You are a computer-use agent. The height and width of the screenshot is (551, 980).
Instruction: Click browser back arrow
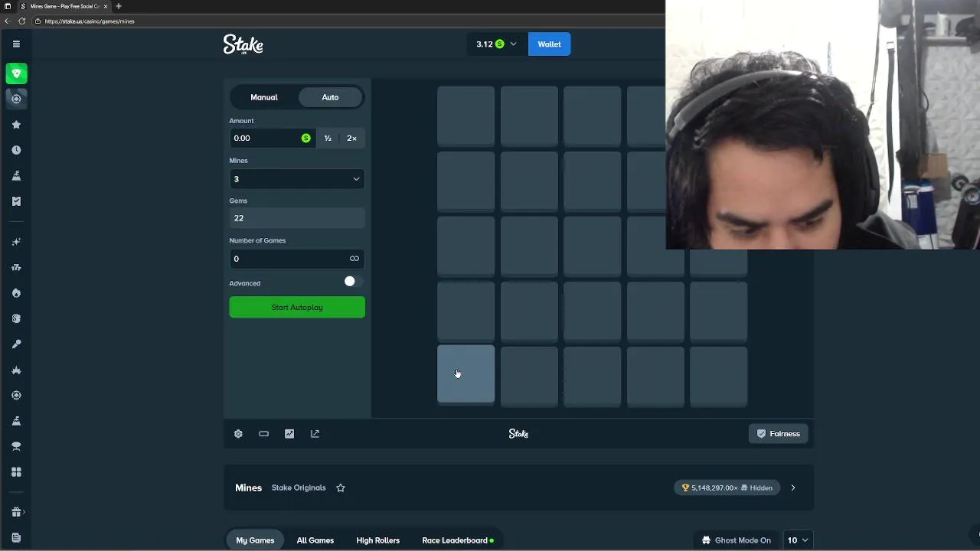9,21
